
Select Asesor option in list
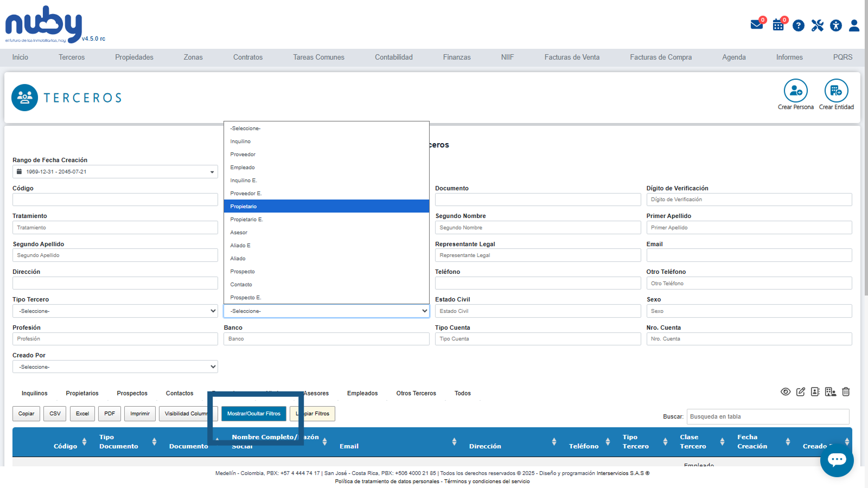pyautogui.click(x=327, y=233)
